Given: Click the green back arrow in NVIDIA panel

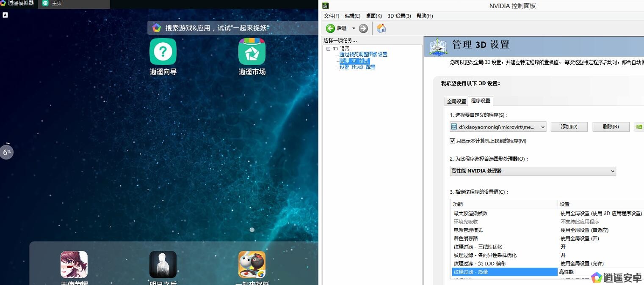Looking at the screenshot, I should 331,28.
